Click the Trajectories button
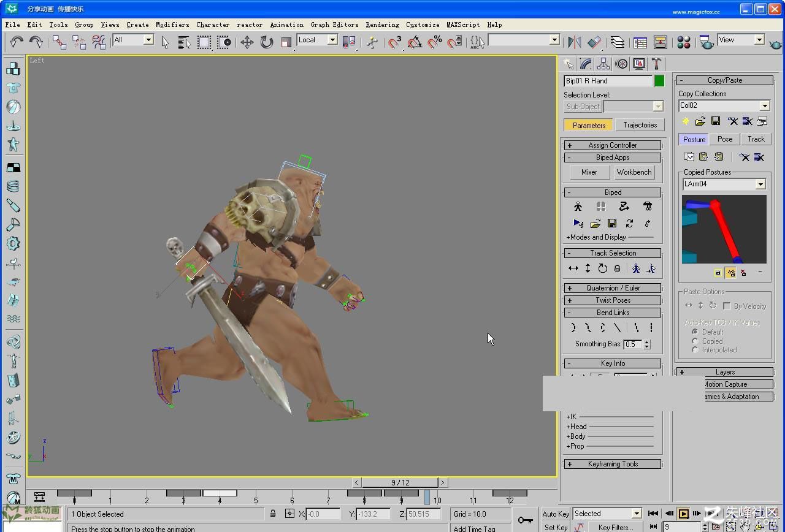Viewport: 785px width, 532px height. 640,125
